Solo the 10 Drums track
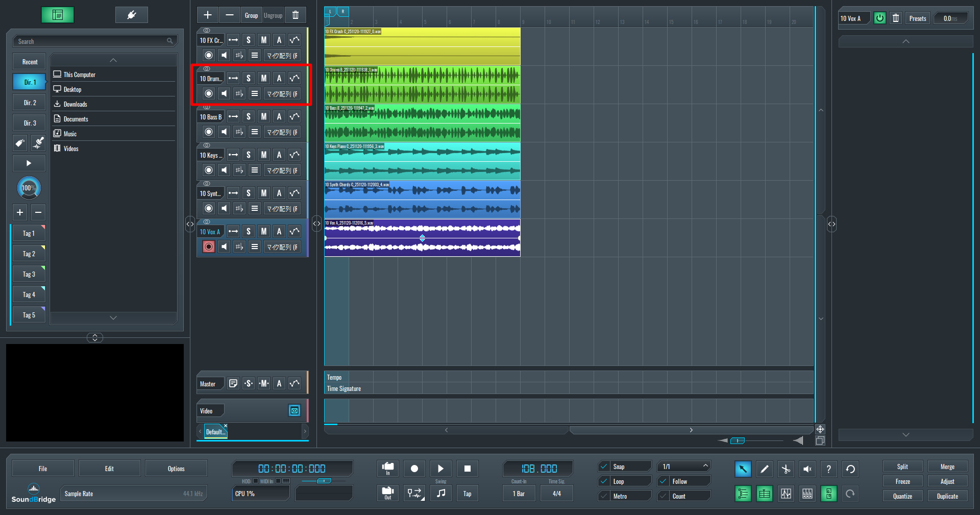 point(248,78)
